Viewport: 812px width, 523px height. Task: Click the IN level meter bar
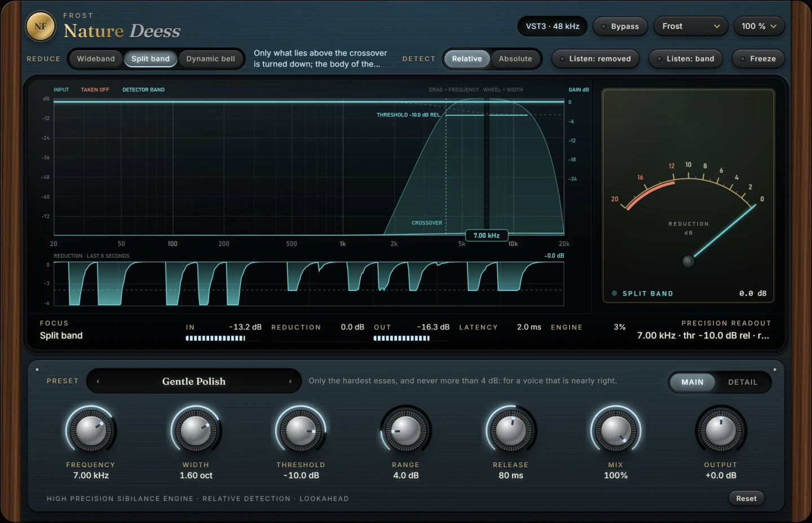[223, 339]
